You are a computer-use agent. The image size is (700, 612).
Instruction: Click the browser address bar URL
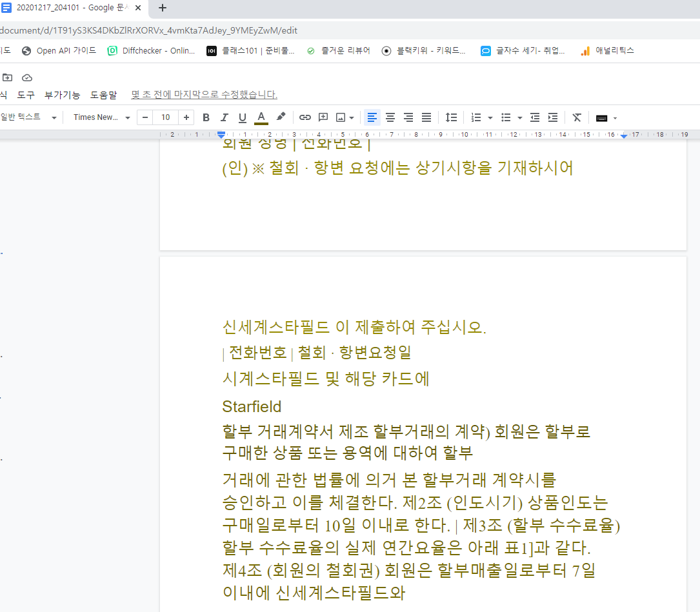pyautogui.click(x=148, y=30)
